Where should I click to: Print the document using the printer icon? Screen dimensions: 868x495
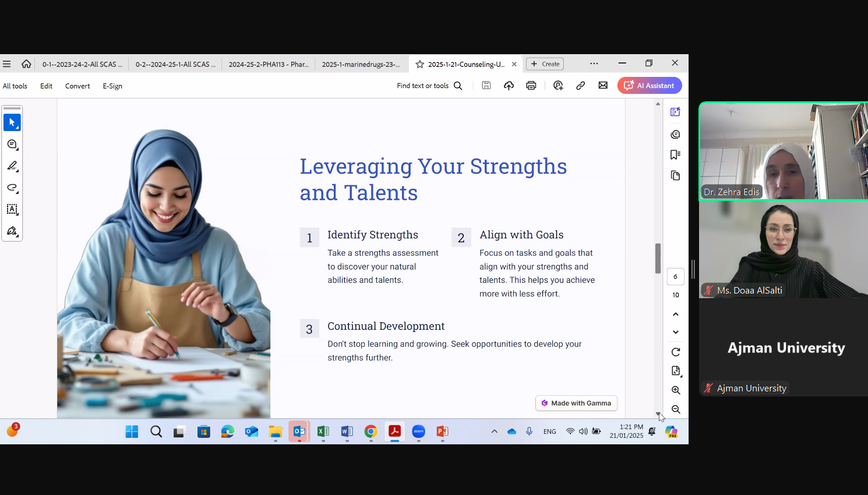[531, 86]
